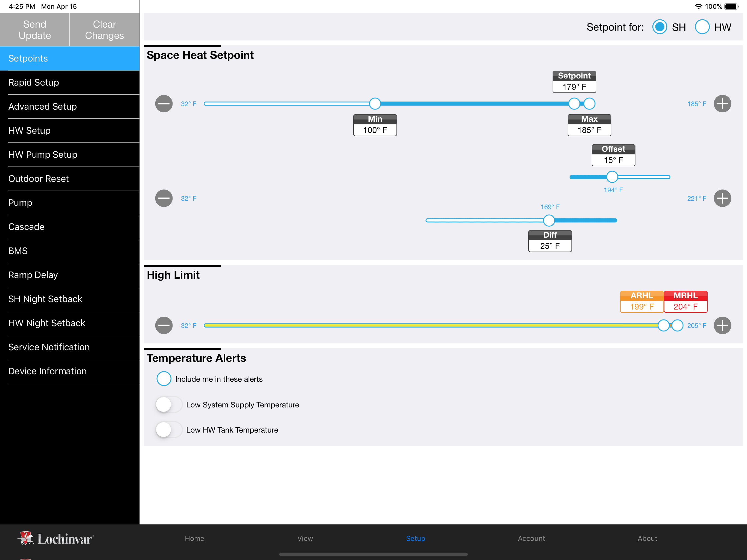
Task: Tap the Min slider handle
Action: point(375,104)
